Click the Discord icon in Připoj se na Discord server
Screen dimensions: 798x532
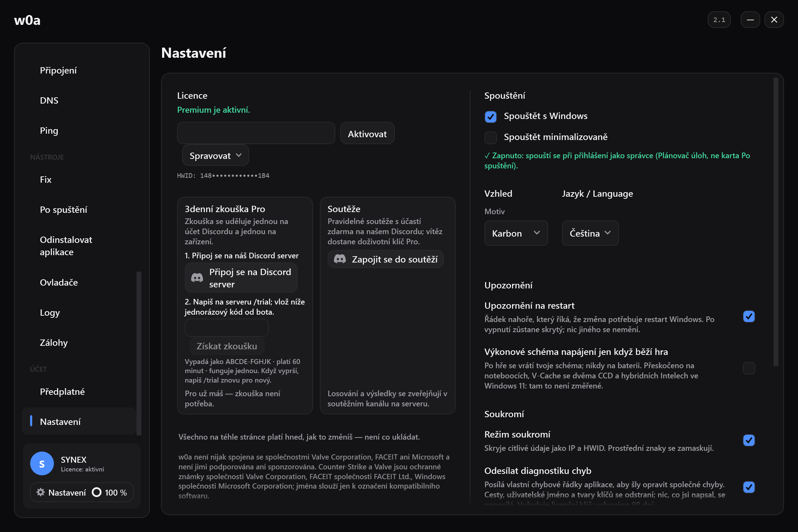[197, 278]
